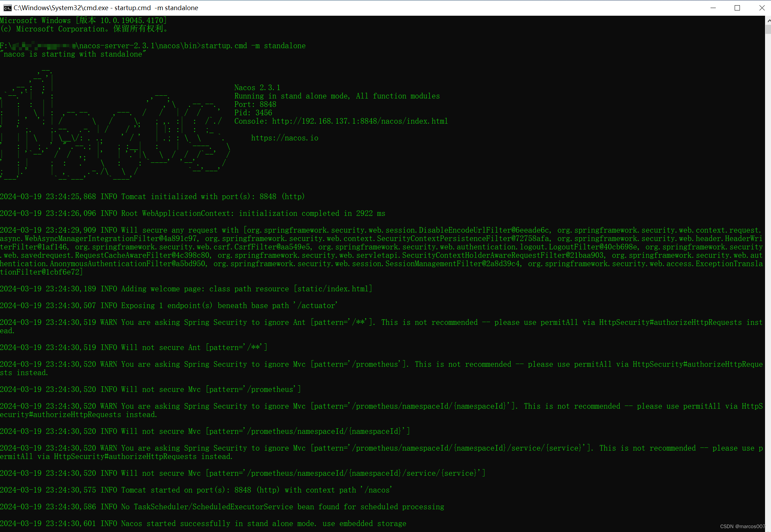Screen dimensions: 771x532
Task: Click the startup.cmd -m standalone title text
Action: click(156, 8)
